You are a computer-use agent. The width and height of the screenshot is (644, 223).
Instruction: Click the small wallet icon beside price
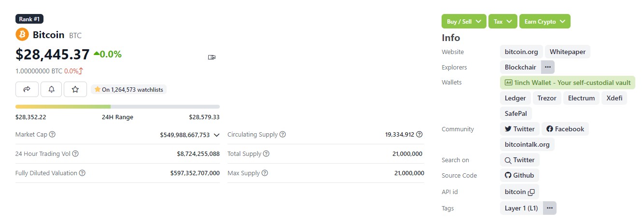212,57
